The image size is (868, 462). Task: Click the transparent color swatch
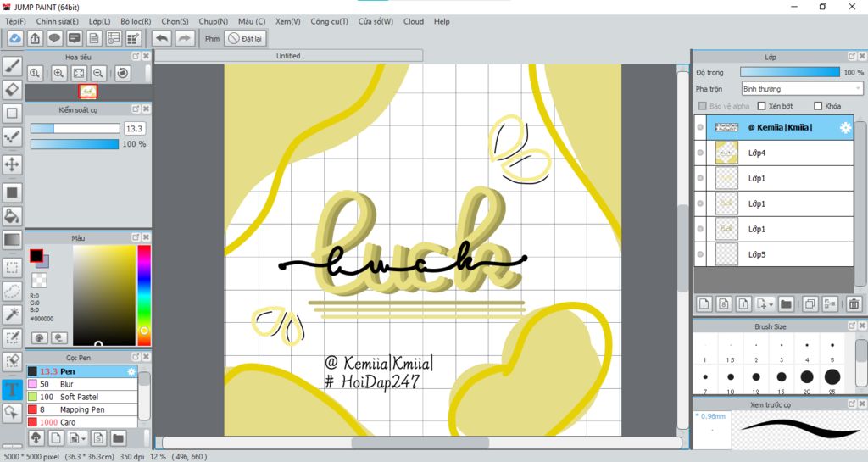coord(39,280)
